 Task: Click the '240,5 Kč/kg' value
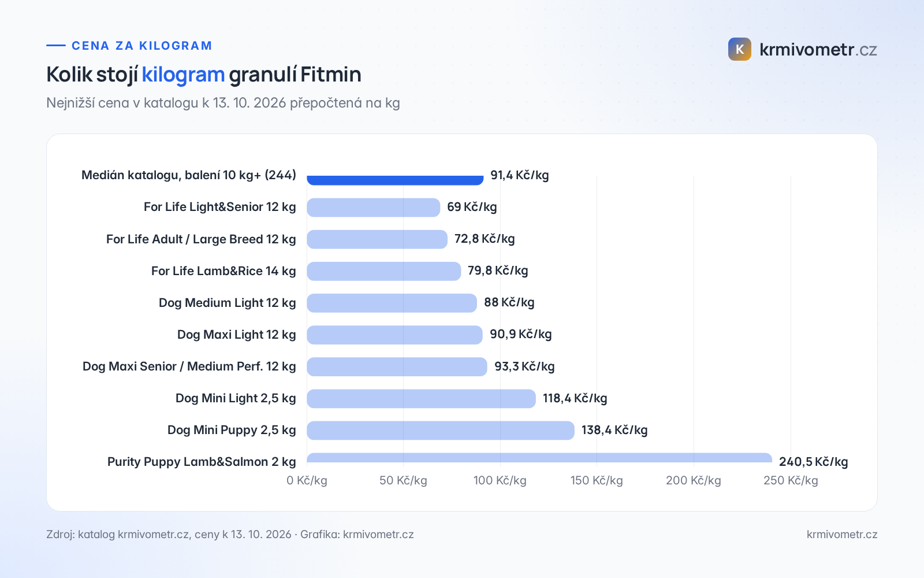(x=814, y=462)
